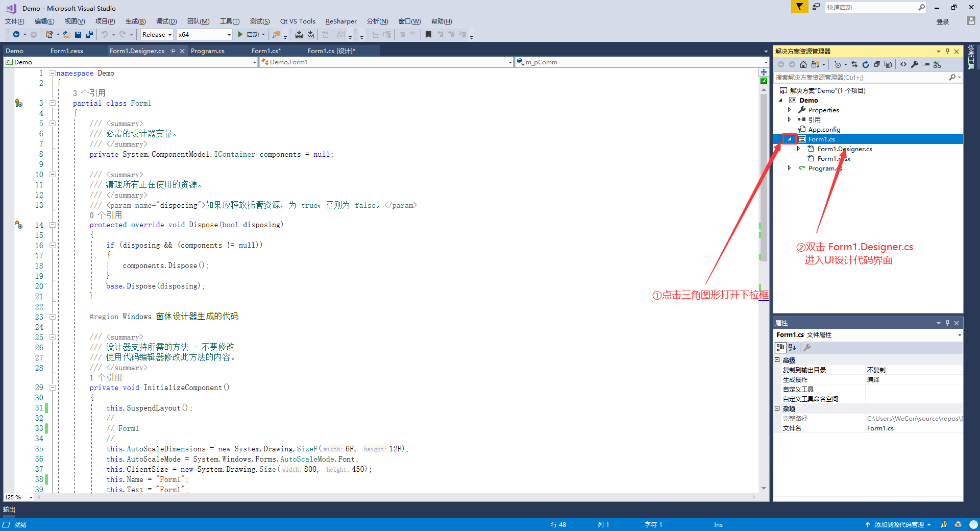Click the Show All Files icon

(x=888, y=64)
